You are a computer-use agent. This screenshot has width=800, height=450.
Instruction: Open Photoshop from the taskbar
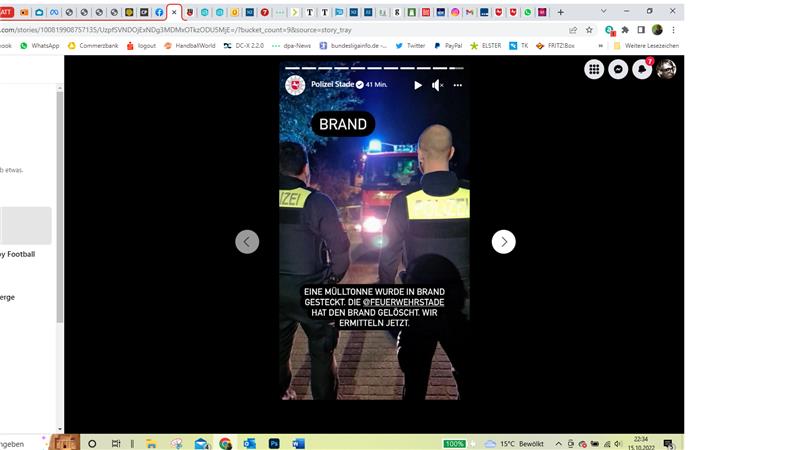(274, 443)
